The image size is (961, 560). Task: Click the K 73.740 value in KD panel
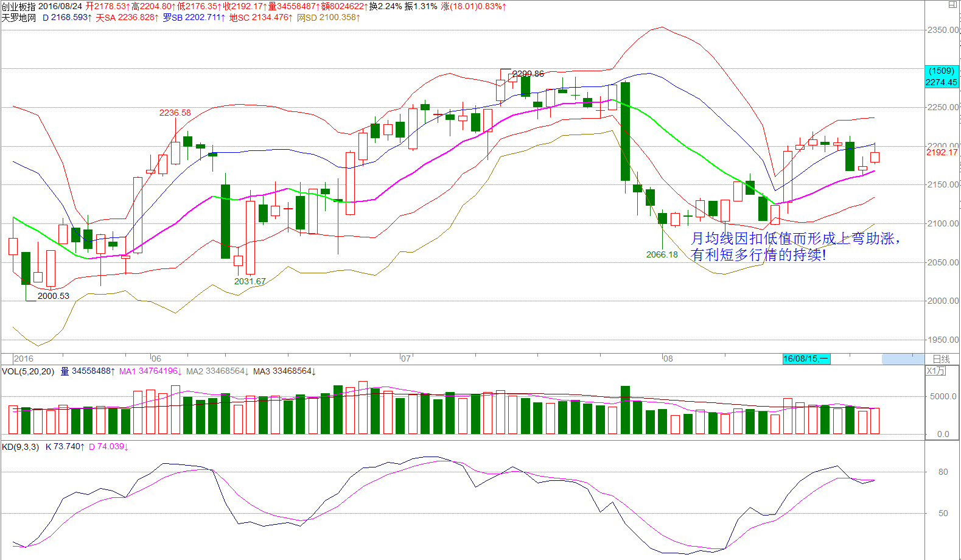click(65, 447)
